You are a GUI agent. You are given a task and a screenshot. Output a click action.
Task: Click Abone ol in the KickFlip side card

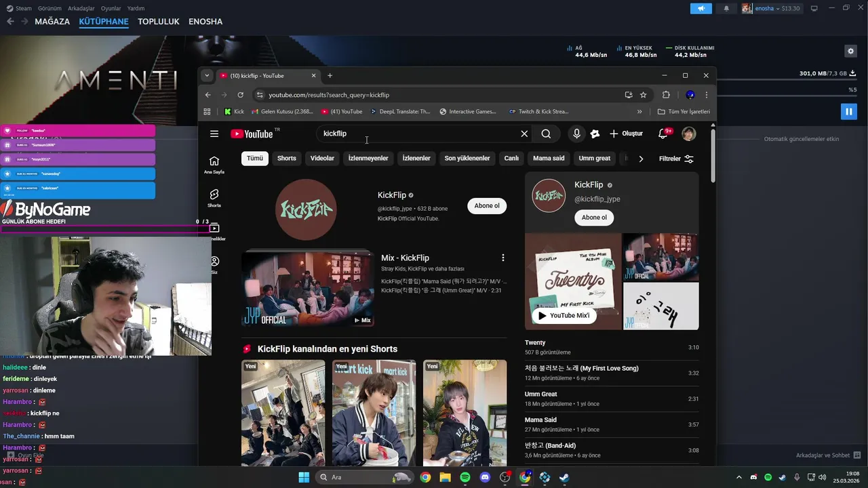click(594, 218)
